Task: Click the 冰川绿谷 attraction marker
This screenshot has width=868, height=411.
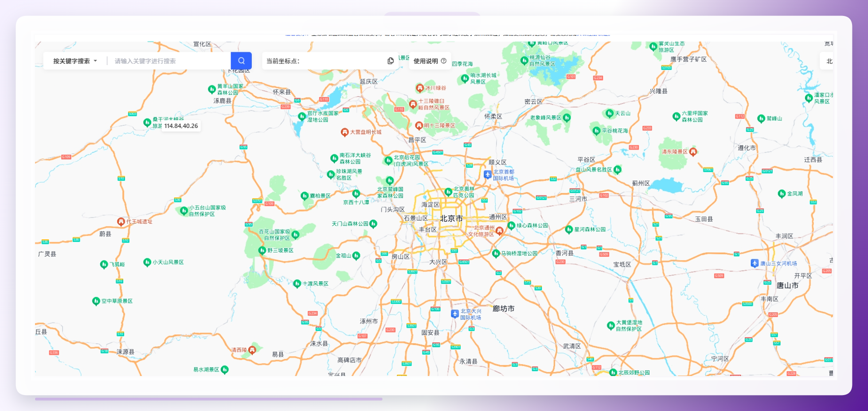Action: 420,88
